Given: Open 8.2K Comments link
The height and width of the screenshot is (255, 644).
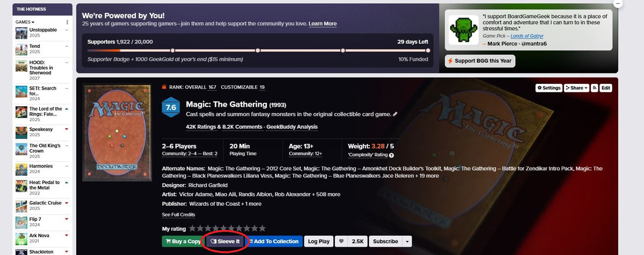Looking at the screenshot, I should (x=243, y=127).
